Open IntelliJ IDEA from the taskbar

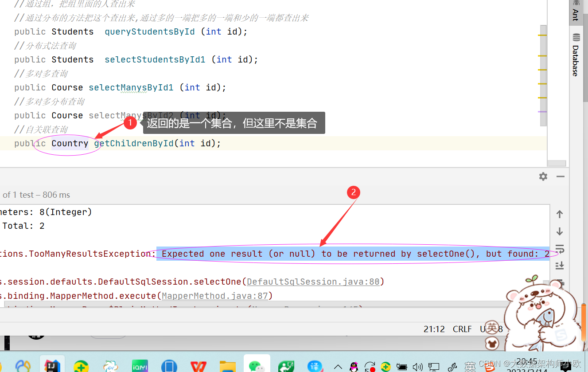pyautogui.click(x=52, y=366)
